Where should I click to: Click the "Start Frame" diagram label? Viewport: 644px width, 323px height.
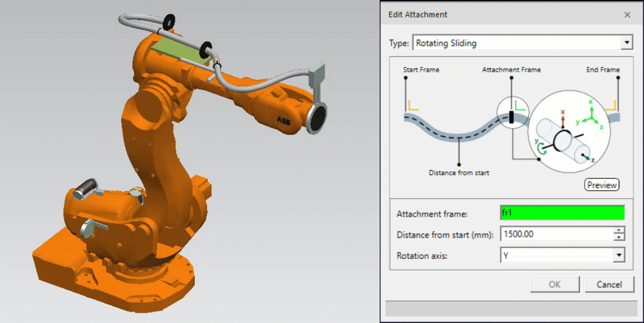pos(421,70)
